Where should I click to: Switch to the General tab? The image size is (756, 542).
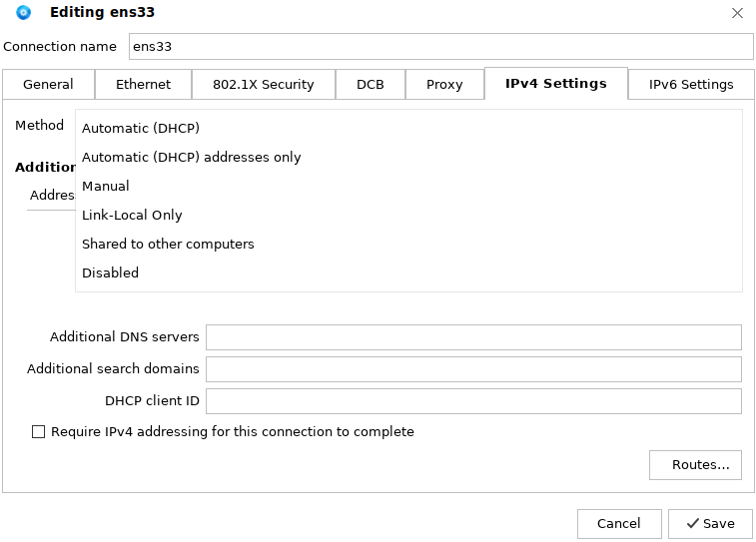coord(48,85)
